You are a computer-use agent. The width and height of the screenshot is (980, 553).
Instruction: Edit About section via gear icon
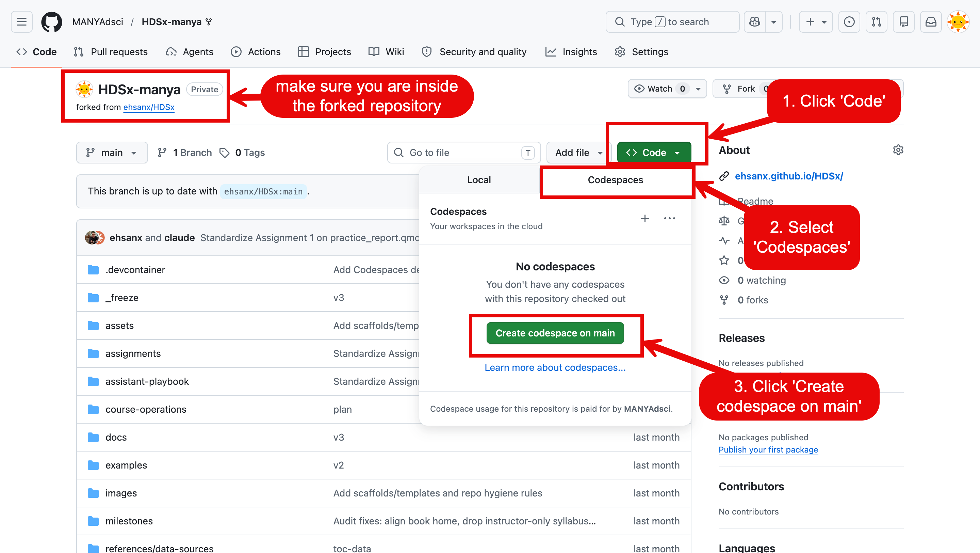(898, 150)
